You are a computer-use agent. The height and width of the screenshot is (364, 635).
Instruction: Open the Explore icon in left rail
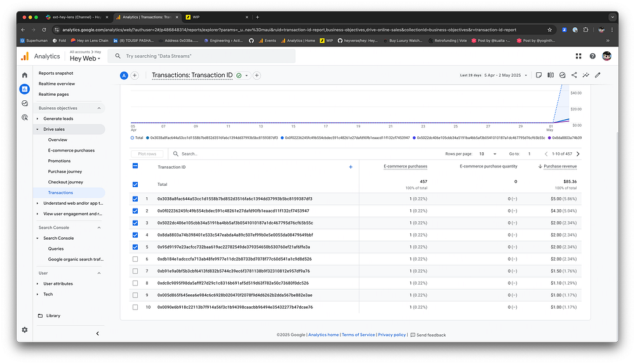click(x=25, y=103)
